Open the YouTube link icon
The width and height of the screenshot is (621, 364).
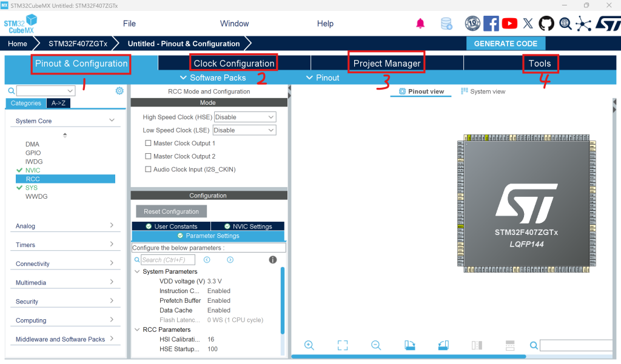coord(509,24)
